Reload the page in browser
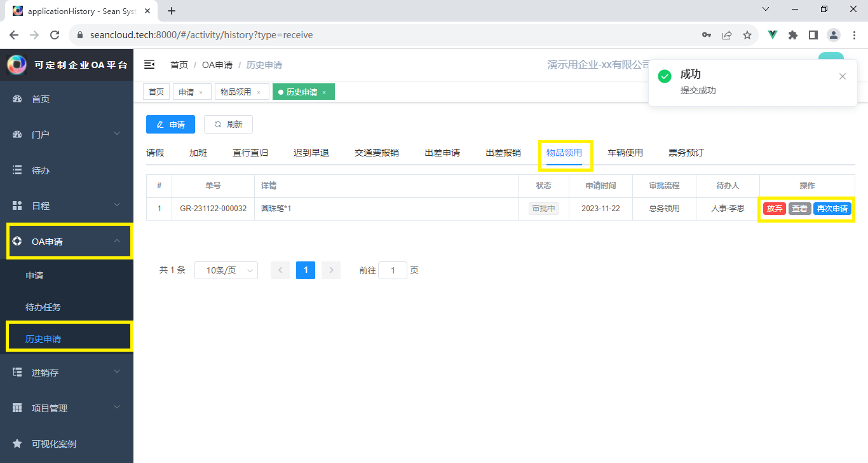Image resolution: width=868 pixels, height=463 pixels. point(55,35)
